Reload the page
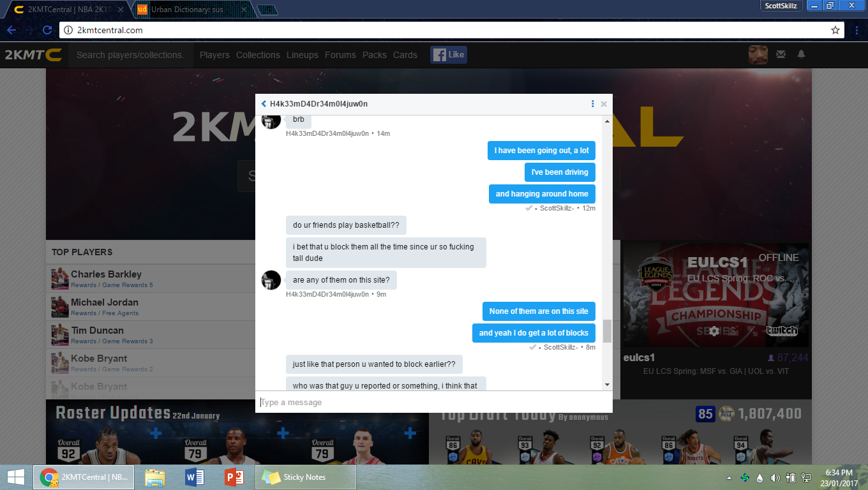 coord(47,30)
